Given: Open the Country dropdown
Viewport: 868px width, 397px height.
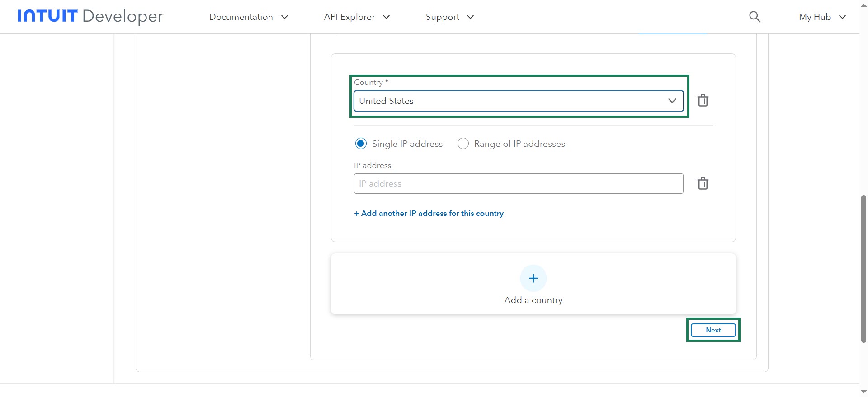Looking at the screenshot, I should (518, 101).
